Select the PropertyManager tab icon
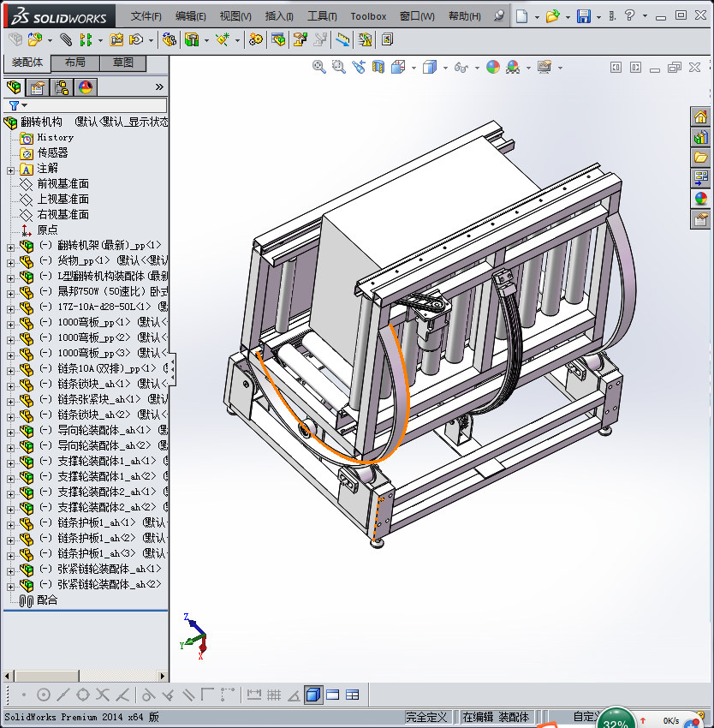The width and height of the screenshot is (714, 728). 38,87
